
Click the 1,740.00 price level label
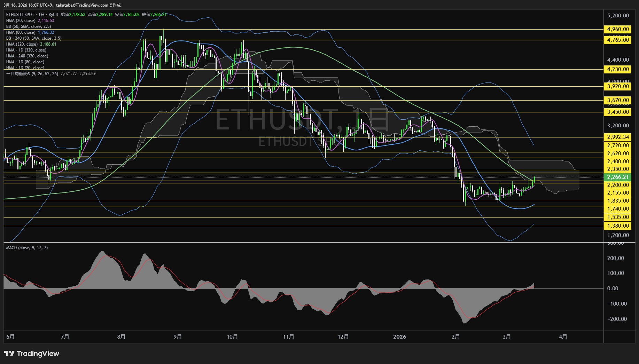pos(618,209)
